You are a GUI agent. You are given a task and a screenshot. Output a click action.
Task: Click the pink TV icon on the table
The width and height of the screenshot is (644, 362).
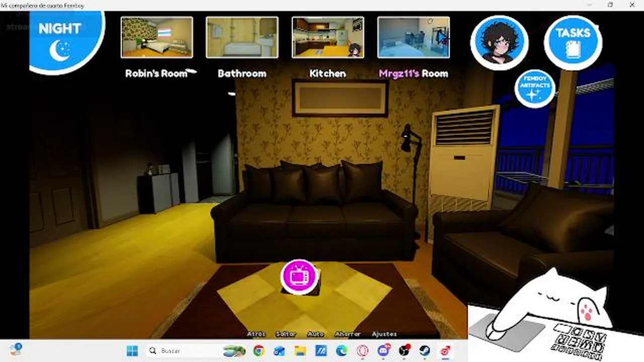[300, 276]
